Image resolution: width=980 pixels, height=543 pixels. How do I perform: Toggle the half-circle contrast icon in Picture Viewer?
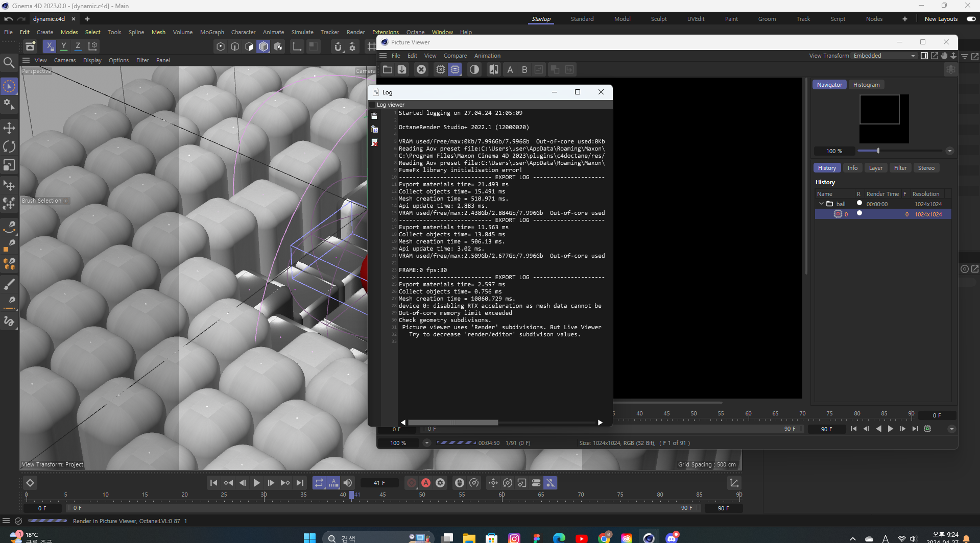[x=474, y=69]
